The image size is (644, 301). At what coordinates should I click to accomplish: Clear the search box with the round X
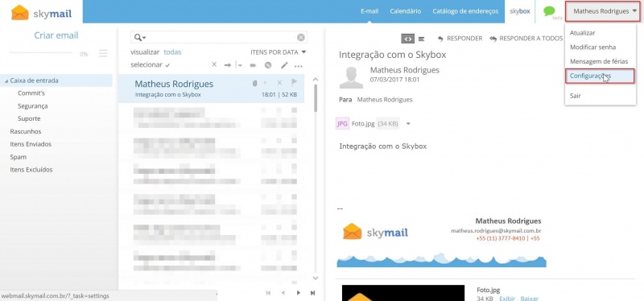click(301, 37)
